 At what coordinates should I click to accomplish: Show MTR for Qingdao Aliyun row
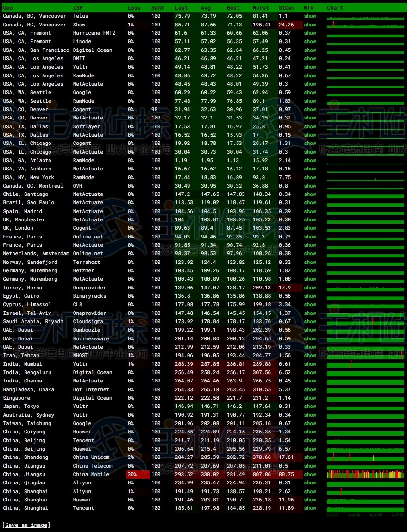pos(310,483)
